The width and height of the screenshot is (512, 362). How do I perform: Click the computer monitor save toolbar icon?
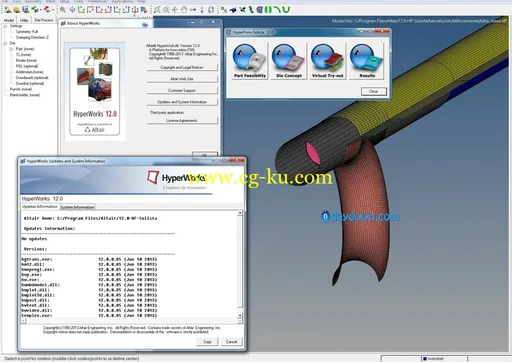click(x=25, y=10)
